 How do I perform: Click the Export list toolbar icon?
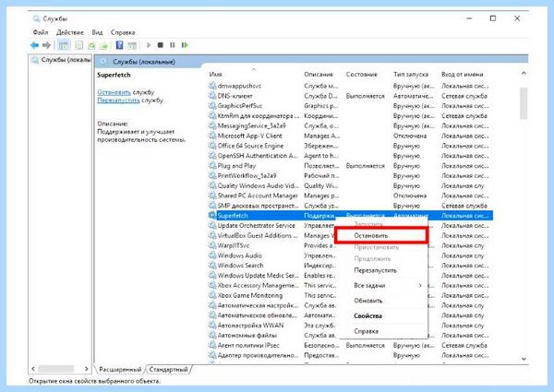coord(103,45)
